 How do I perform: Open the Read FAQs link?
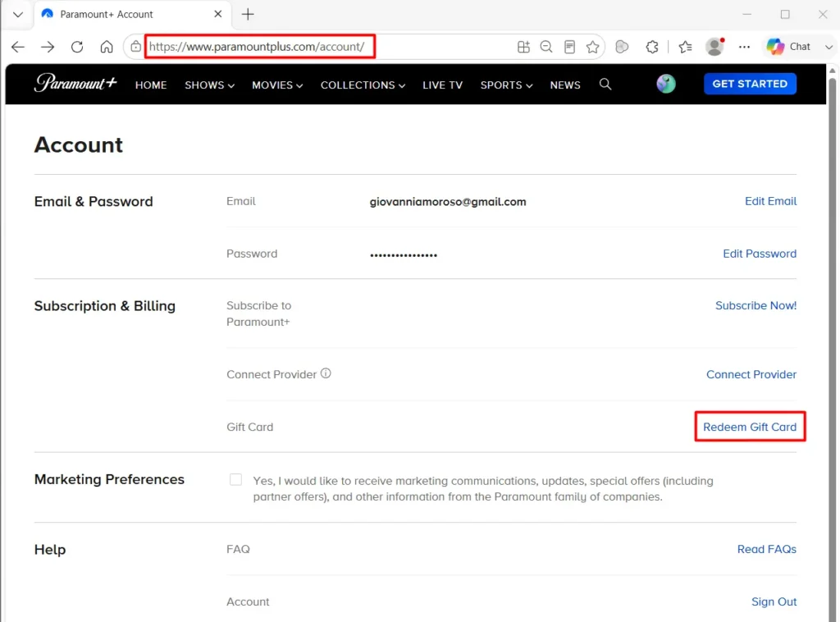tap(767, 549)
